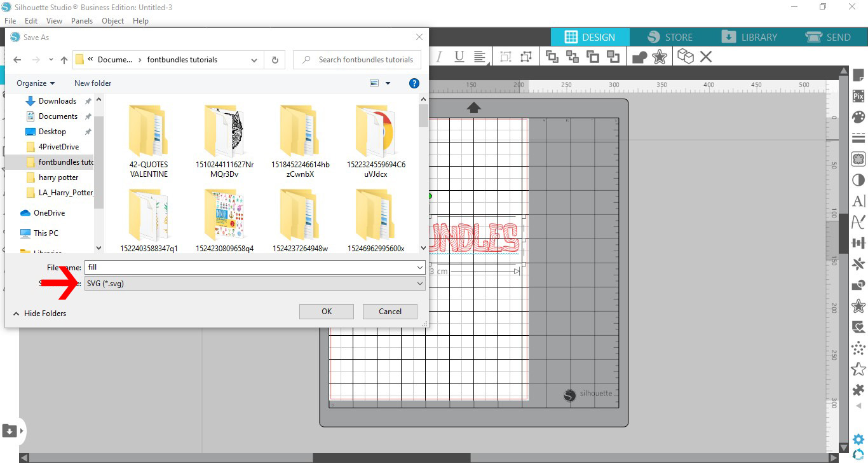The image size is (868, 463).
Task: Open the Pixscan panel icon
Action: pyautogui.click(x=858, y=97)
